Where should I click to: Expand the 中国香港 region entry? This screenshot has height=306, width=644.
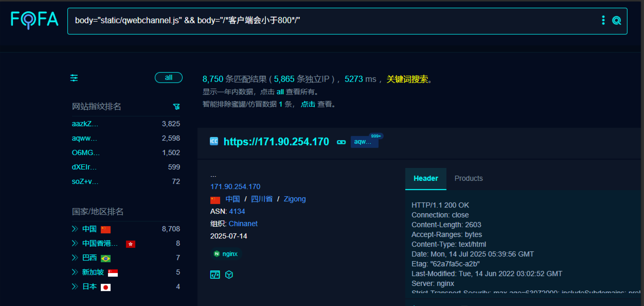75,243
